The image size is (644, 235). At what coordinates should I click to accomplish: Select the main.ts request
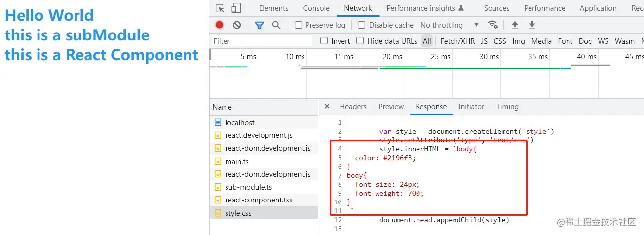264,161
